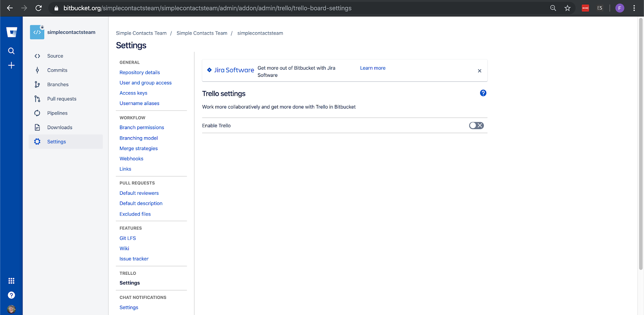Screen dimensions: 644x315
Task: Click the create plus icon
Action: pos(11,65)
